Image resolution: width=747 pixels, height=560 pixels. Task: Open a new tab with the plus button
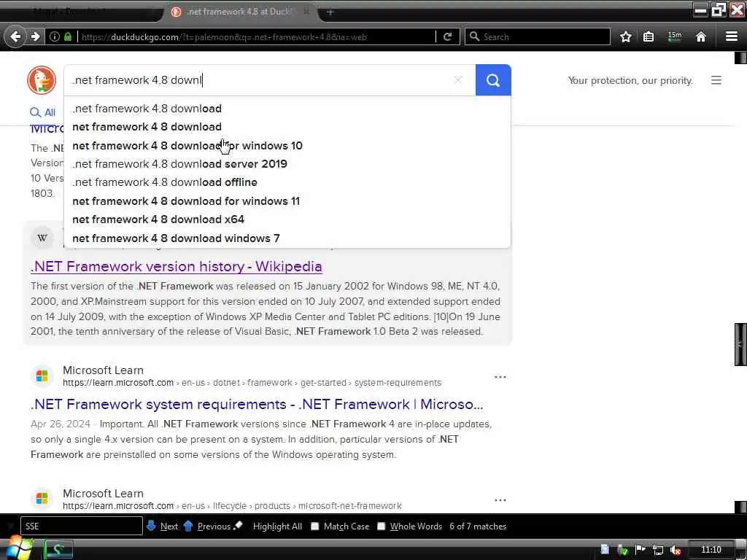tap(330, 12)
